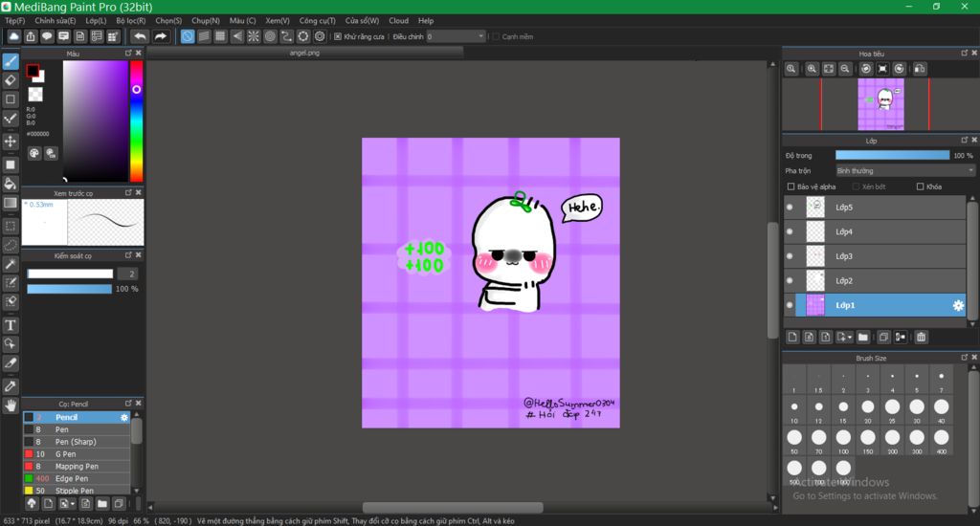Enable crisscross grid snap

click(220, 37)
